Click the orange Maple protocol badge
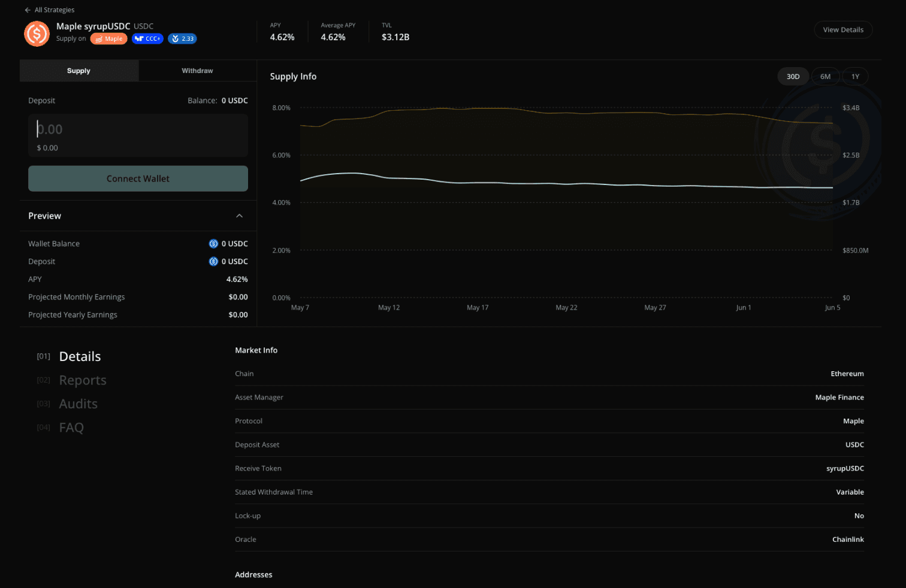 tap(108, 39)
